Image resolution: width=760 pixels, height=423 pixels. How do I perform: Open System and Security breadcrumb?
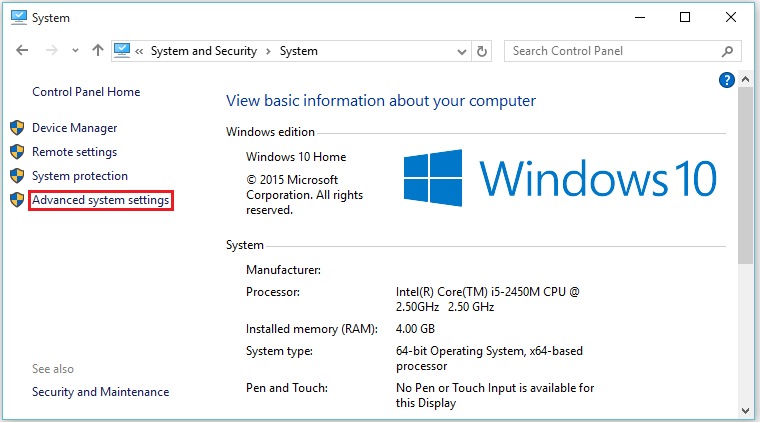pos(204,51)
